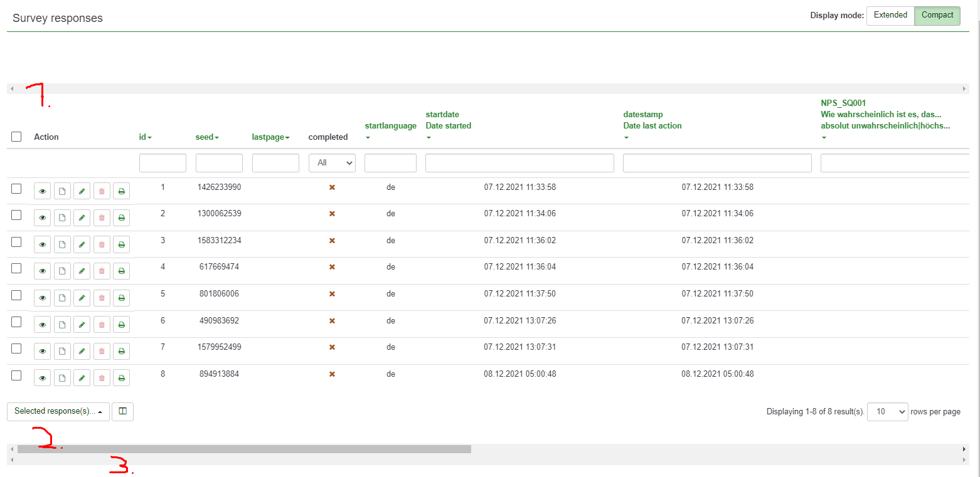Click the id filter input field
The image size is (980, 477).
tap(162, 163)
